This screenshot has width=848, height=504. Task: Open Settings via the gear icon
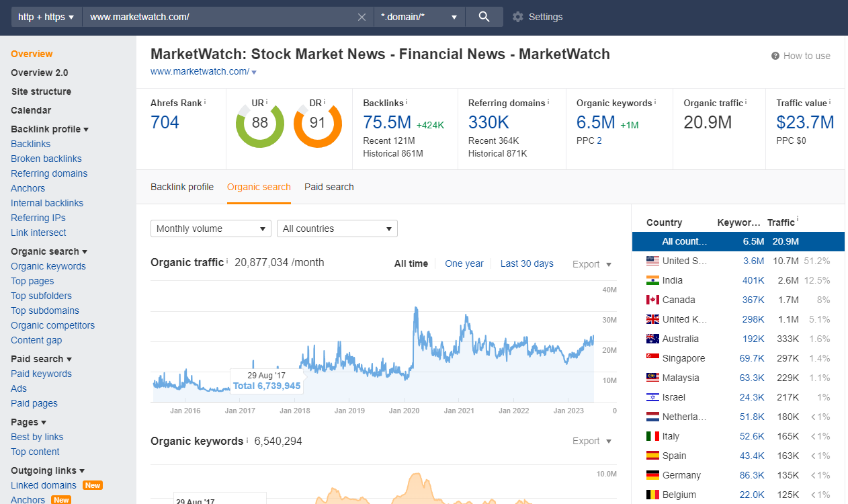tap(517, 17)
